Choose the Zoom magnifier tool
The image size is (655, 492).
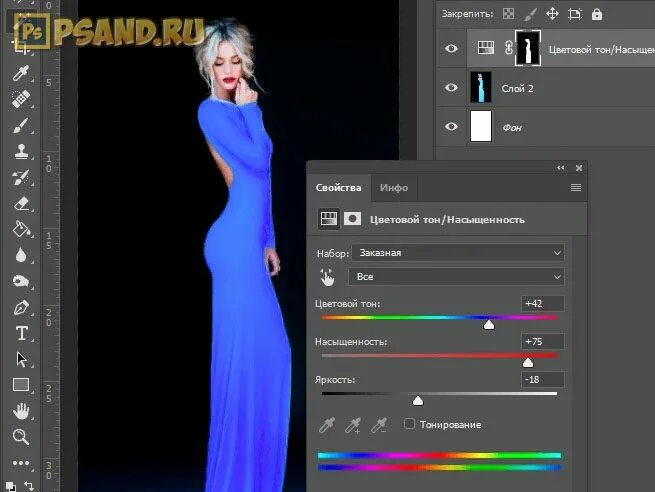click(20, 436)
